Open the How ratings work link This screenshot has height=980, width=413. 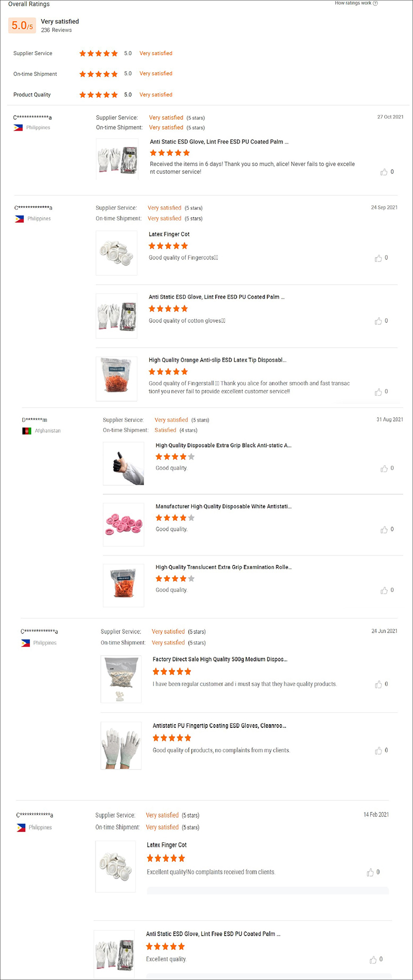[354, 3]
